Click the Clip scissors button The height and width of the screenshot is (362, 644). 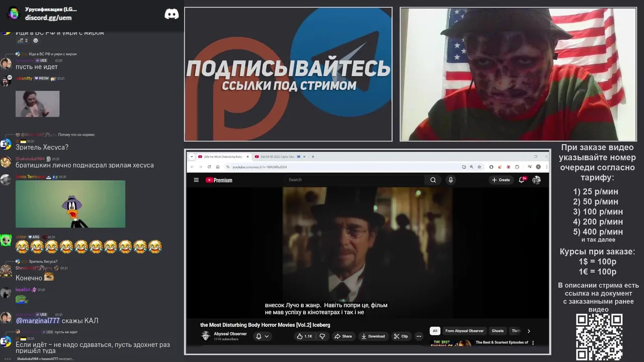coord(400,336)
